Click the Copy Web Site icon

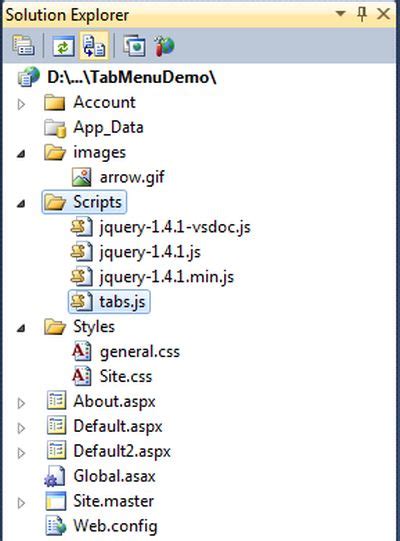tap(134, 46)
